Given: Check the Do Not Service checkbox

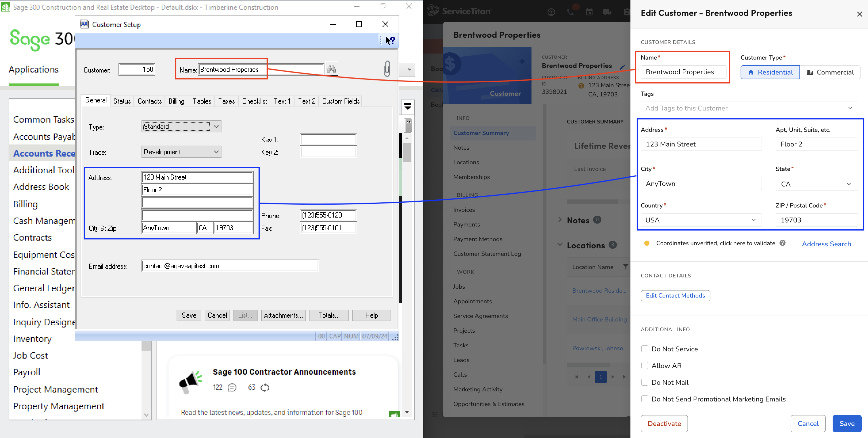Looking at the screenshot, I should (644, 349).
